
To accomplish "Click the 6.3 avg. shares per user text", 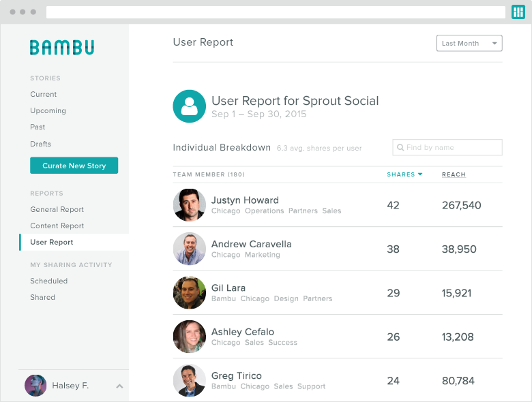I will point(319,148).
